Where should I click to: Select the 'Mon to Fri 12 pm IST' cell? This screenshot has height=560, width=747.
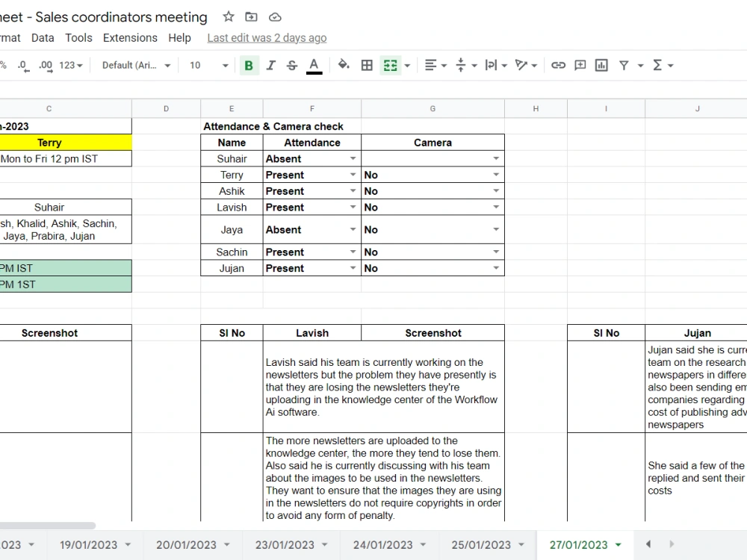pyautogui.click(x=66, y=159)
